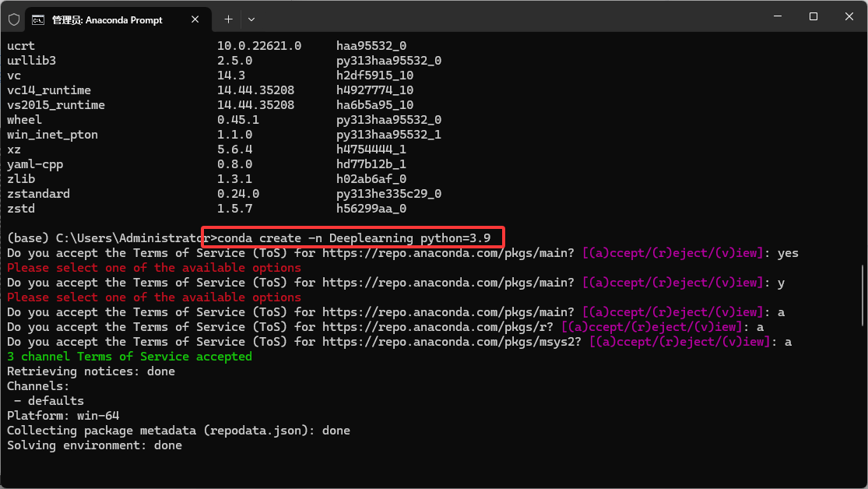Click build string 'hd77b12b_1'
868x489 pixels.
click(x=371, y=164)
